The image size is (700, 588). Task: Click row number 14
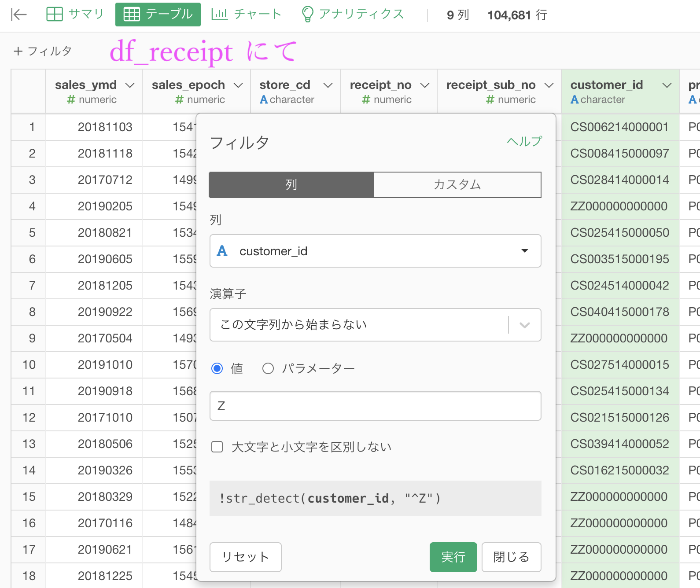[x=29, y=470]
